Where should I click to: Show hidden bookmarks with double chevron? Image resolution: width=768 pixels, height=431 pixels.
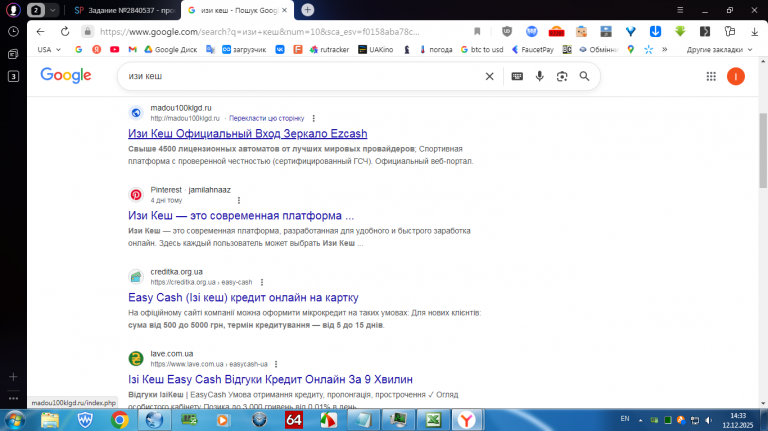(x=665, y=49)
